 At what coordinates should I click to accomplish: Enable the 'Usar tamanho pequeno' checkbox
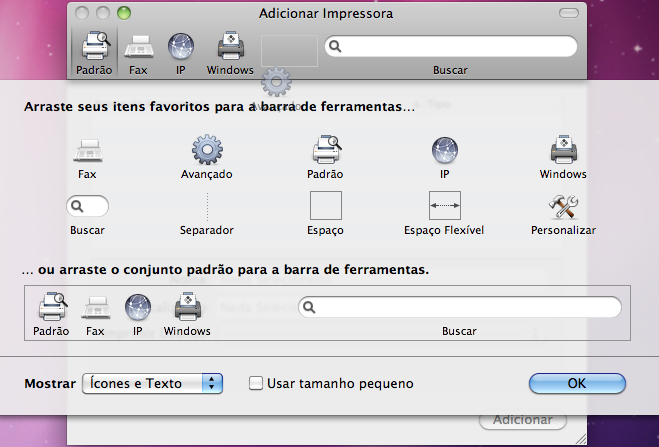[x=256, y=383]
